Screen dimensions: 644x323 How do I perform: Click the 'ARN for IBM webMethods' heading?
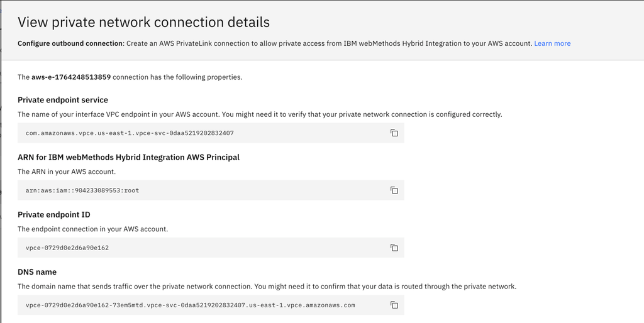(128, 157)
